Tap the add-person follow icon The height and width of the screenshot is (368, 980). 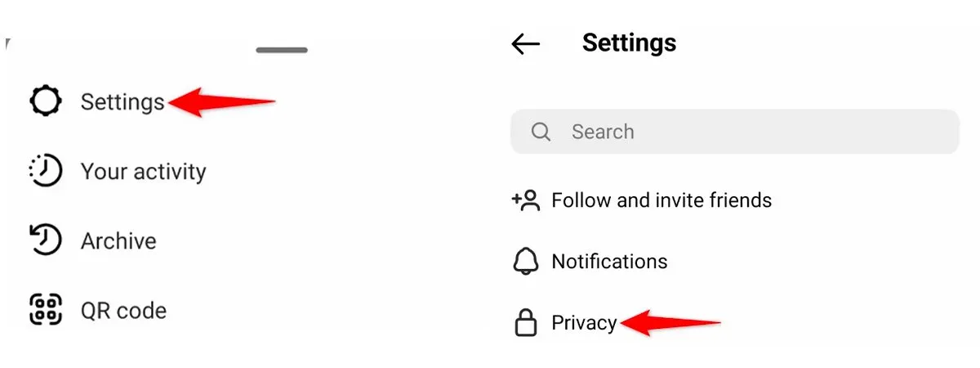point(526,200)
